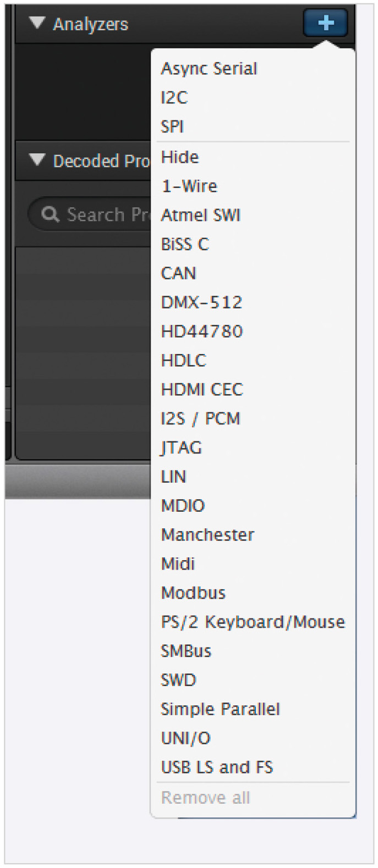Click the blue plus Add Analyzer button
The height and width of the screenshot is (868, 378).
[x=325, y=23]
